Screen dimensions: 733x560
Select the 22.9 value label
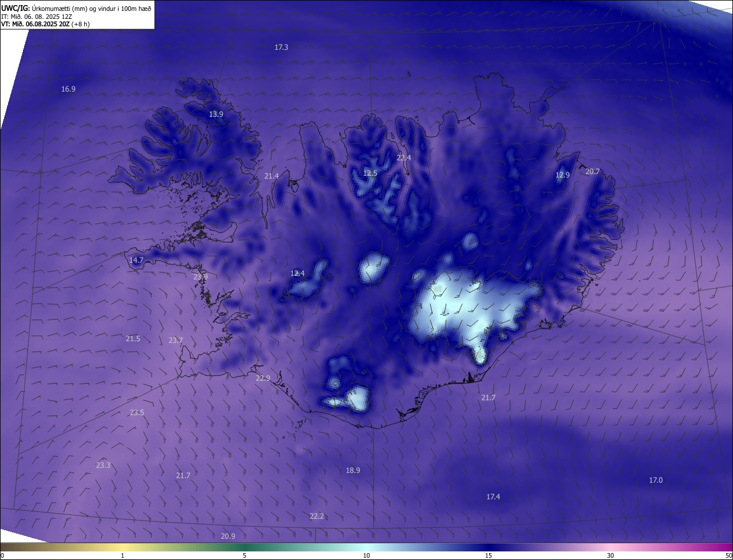263,378
